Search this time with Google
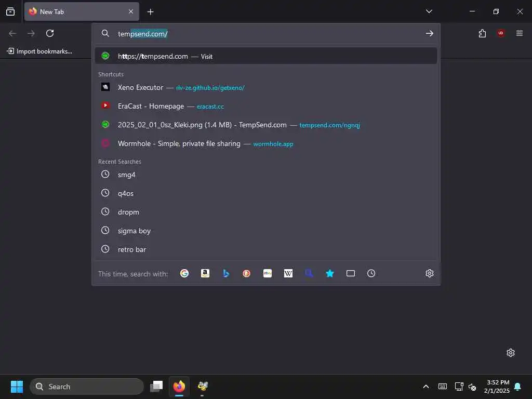Screen dimensions: 532x399 pos(184,273)
